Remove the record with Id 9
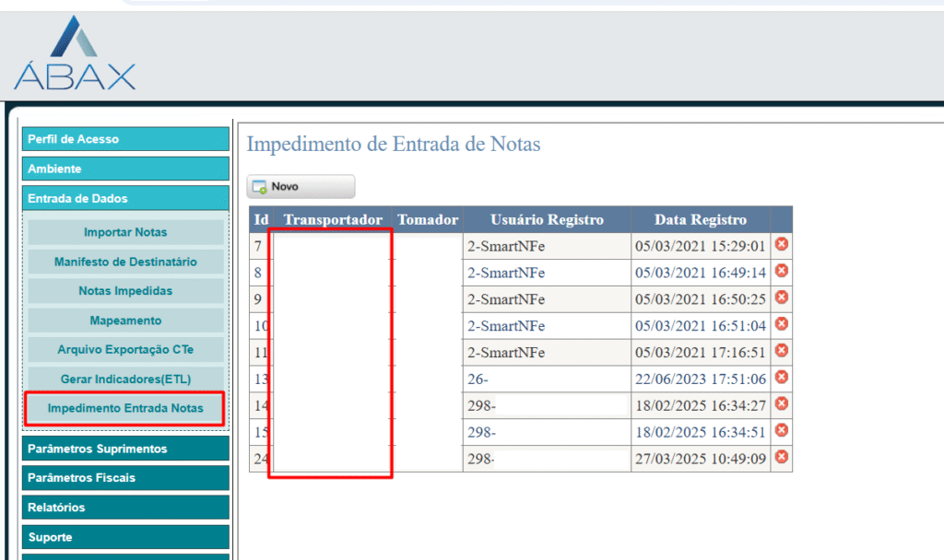Viewport: 944px width, 560px height. point(782,297)
